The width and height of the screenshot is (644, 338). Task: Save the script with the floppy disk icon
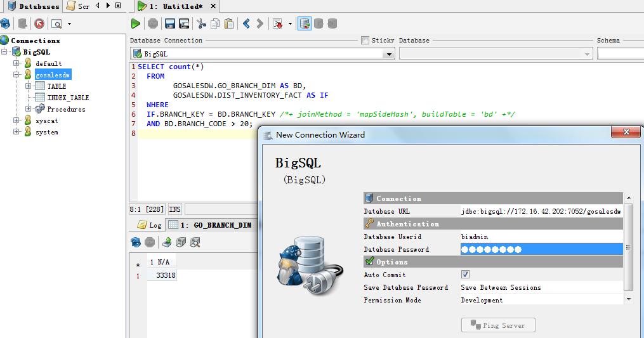(170, 24)
